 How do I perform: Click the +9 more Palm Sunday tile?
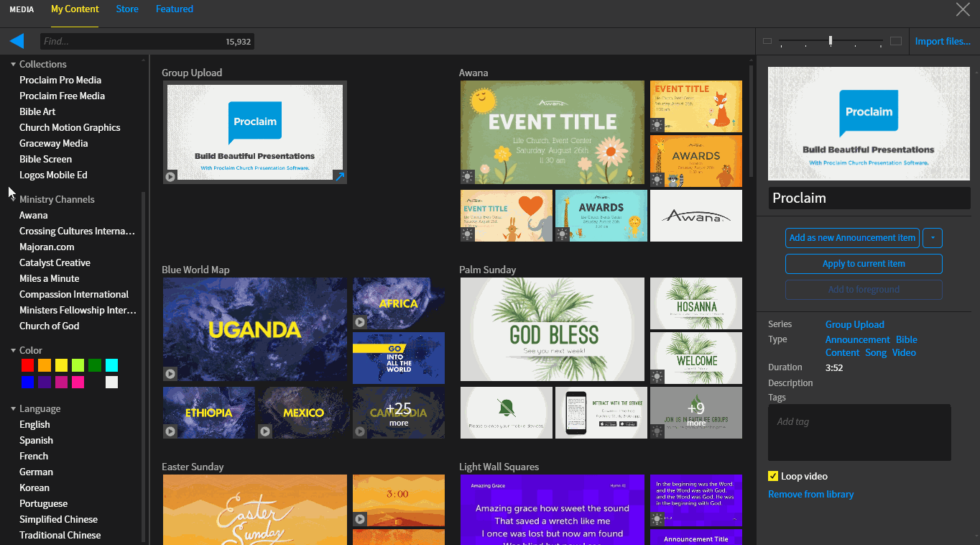pyautogui.click(x=696, y=413)
